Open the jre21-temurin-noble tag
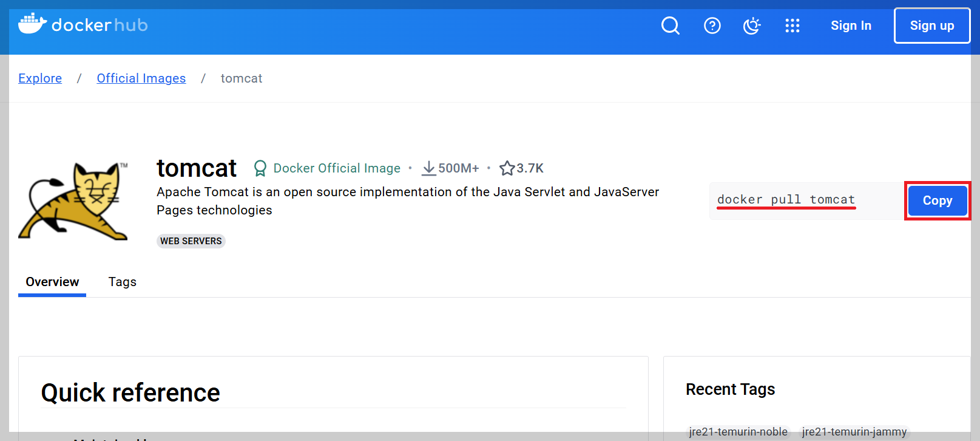 738,432
